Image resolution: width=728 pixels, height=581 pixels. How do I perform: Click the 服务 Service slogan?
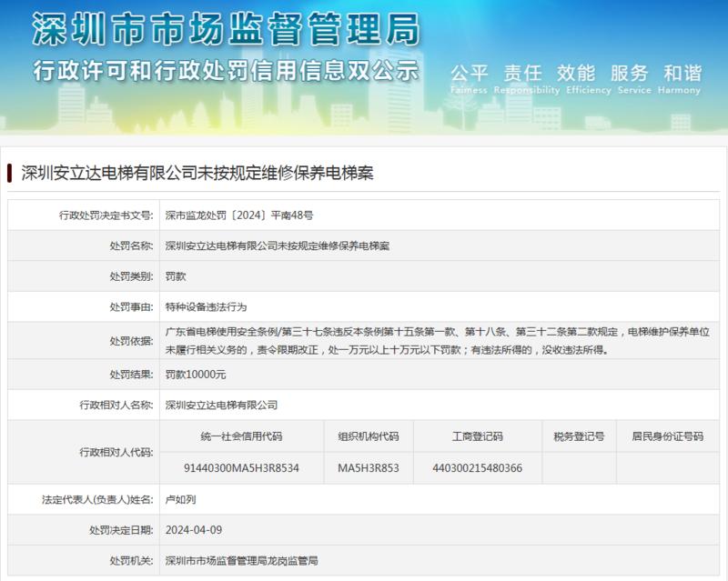(634, 79)
